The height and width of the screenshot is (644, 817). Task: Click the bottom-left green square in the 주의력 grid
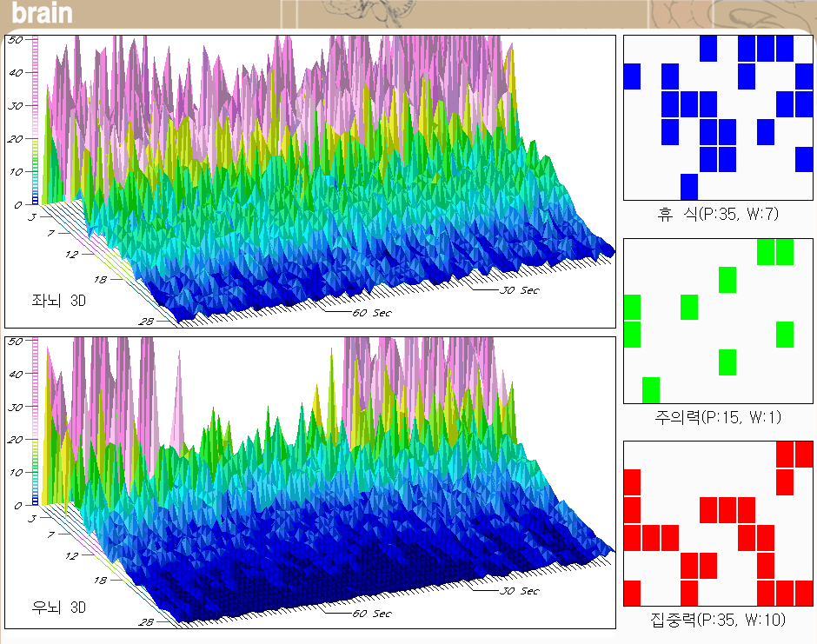tap(651, 389)
